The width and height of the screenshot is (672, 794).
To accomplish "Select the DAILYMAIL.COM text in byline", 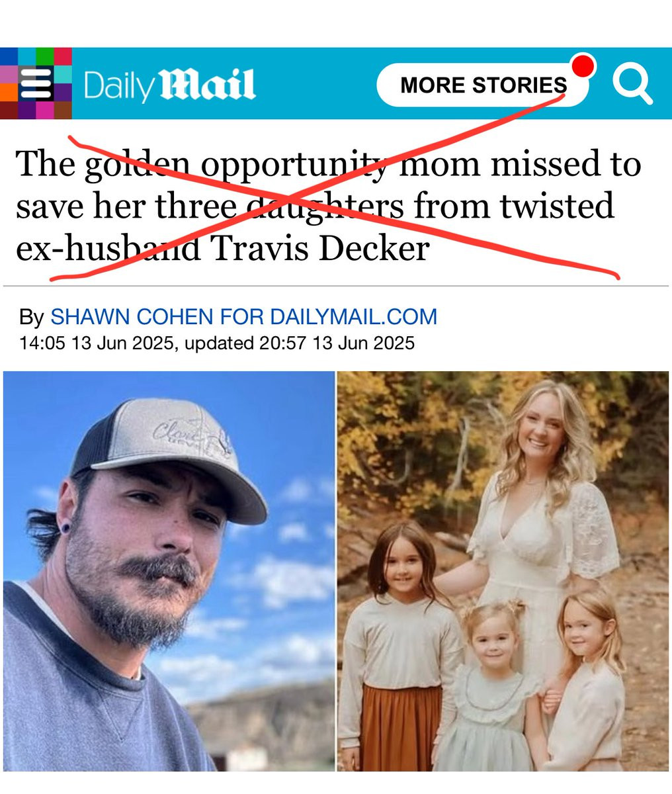I will pos(343,317).
